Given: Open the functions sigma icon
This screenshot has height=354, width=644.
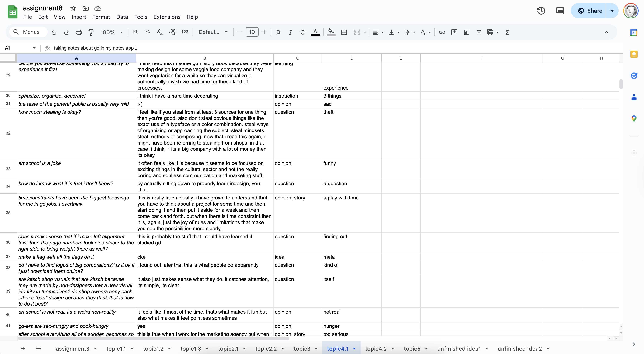Looking at the screenshot, I should pyautogui.click(x=507, y=32).
